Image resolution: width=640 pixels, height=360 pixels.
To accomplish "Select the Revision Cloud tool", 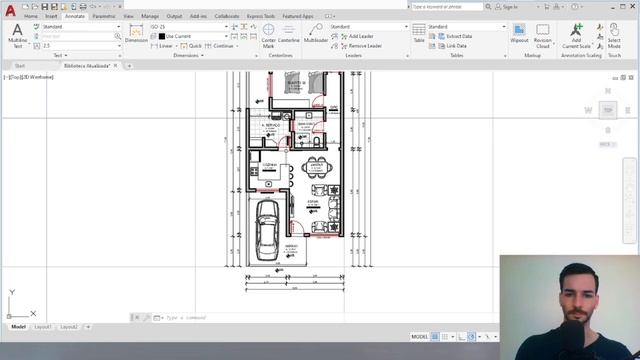I will point(542,36).
